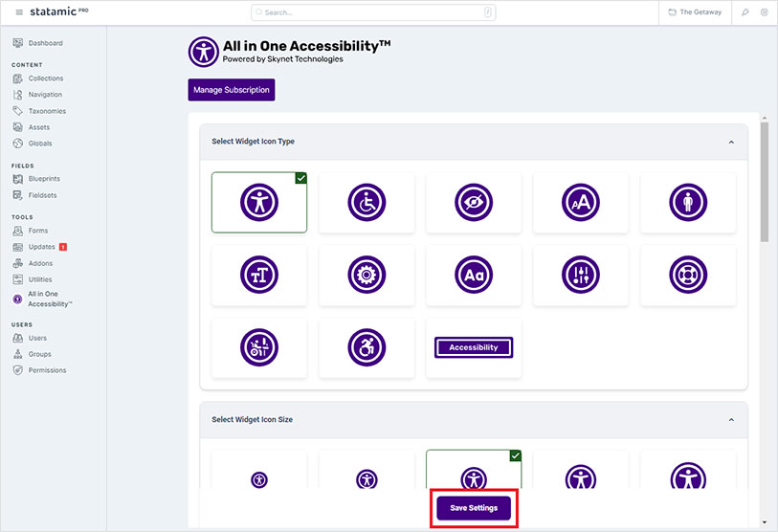The width and height of the screenshot is (778, 532).
Task: Select the Accessibility text label widget icon
Action: point(474,347)
